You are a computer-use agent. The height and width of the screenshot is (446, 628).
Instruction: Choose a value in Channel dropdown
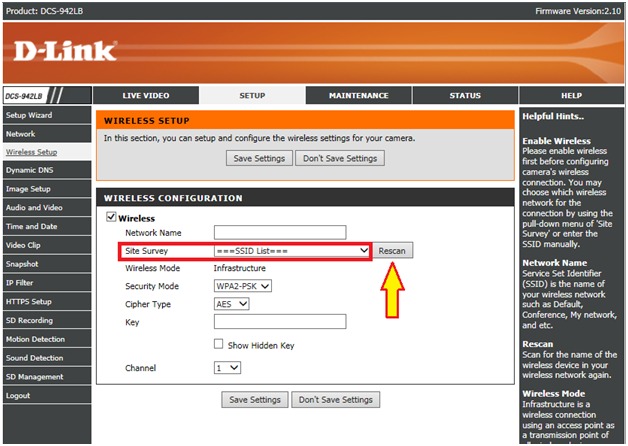pyautogui.click(x=227, y=368)
